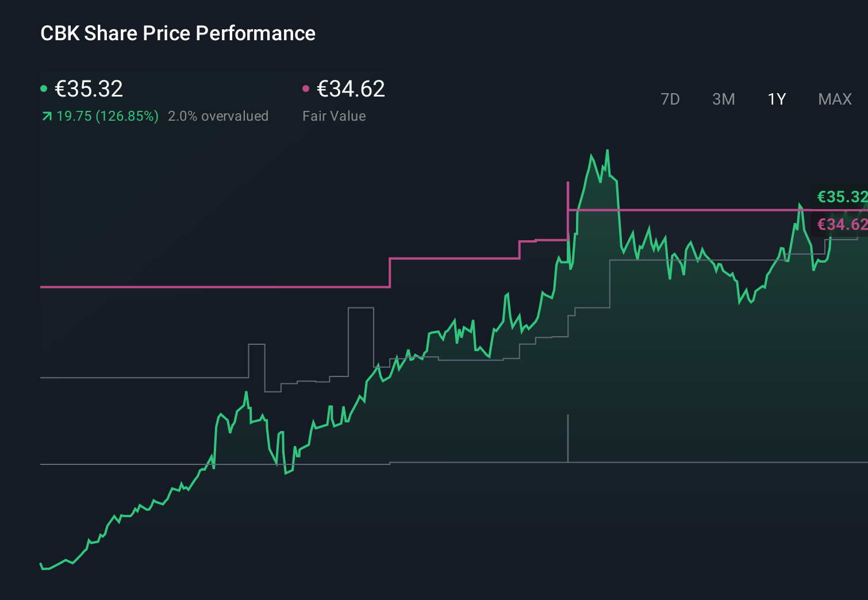Expand the MAX historical range
This screenshot has height=600, width=868.
pos(834,99)
